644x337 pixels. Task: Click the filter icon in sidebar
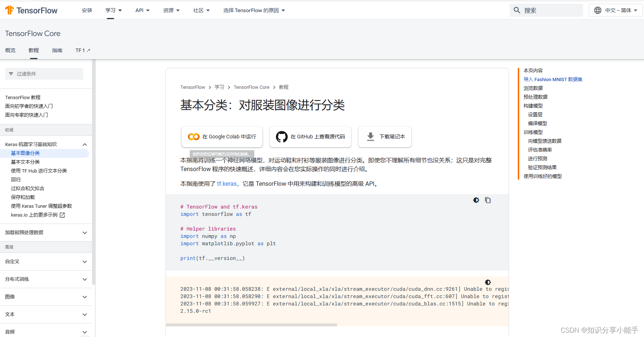(11, 74)
